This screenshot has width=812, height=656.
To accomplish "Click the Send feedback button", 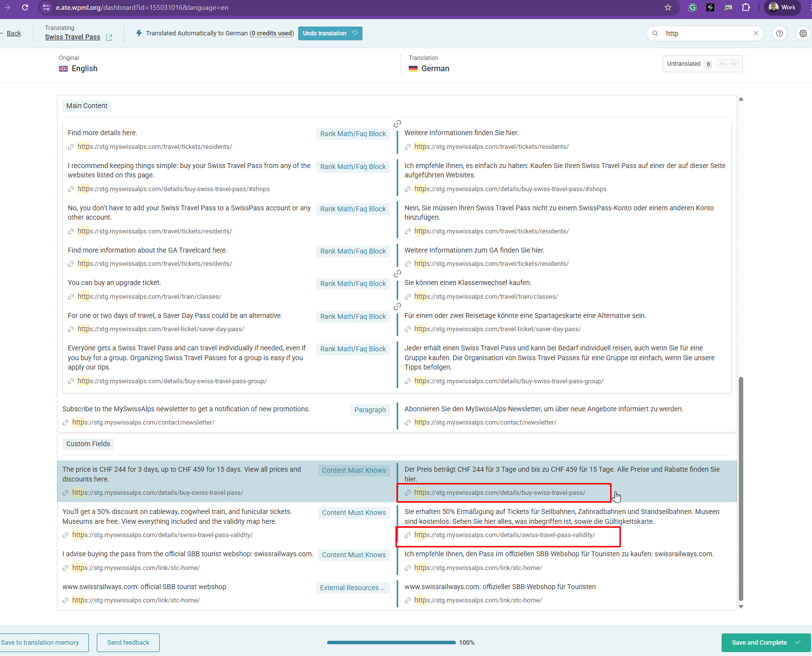I will 128,643.
